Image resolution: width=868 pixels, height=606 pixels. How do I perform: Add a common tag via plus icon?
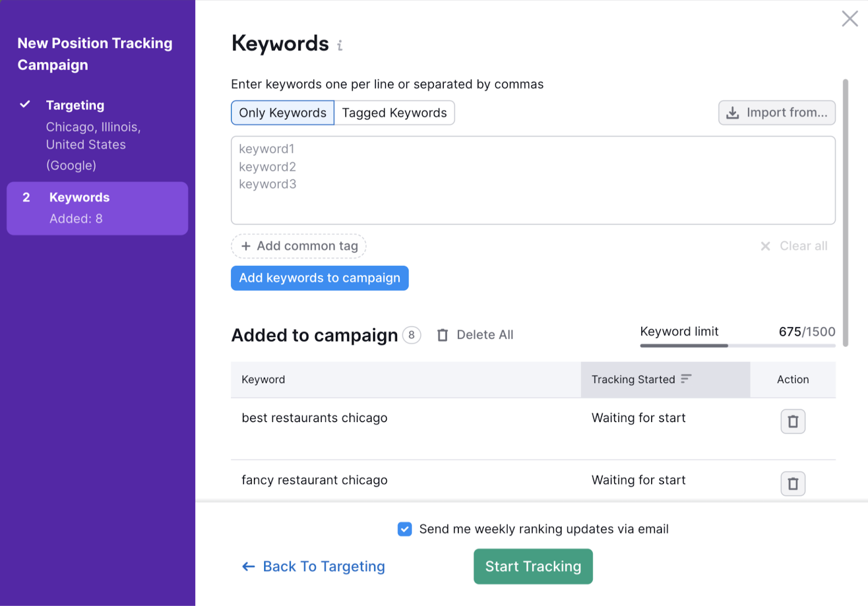pos(247,246)
